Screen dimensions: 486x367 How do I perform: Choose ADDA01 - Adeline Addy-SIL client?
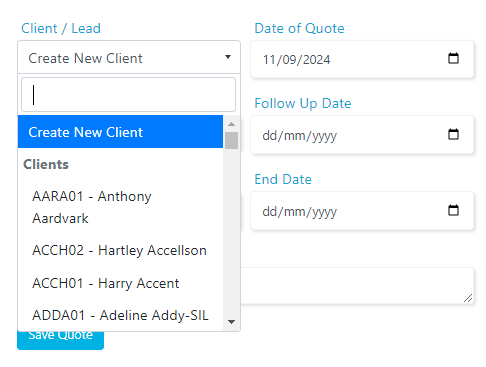click(x=120, y=315)
